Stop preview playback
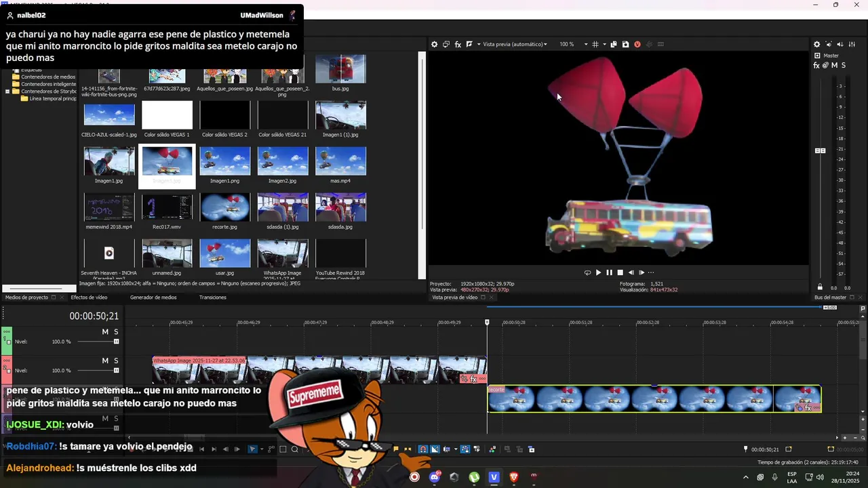 point(620,272)
